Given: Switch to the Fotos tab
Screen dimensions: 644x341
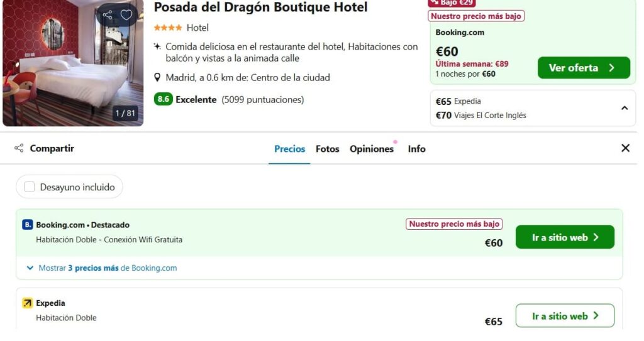Looking at the screenshot, I should (x=327, y=149).
